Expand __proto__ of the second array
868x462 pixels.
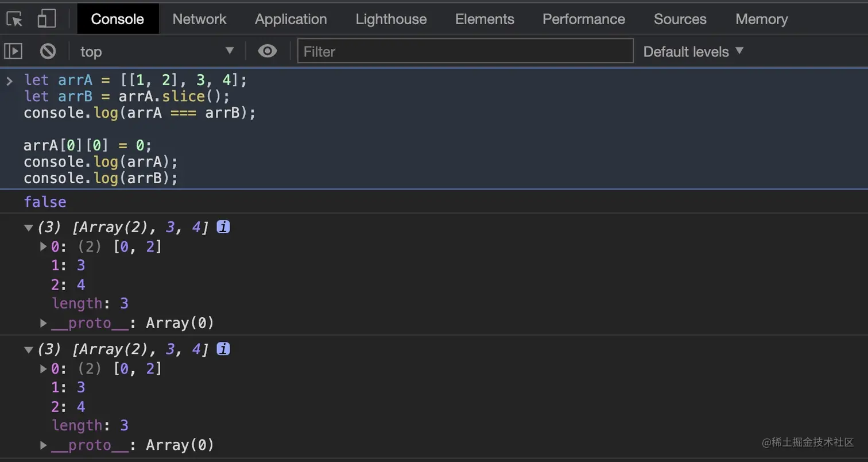click(x=44, y=445)
